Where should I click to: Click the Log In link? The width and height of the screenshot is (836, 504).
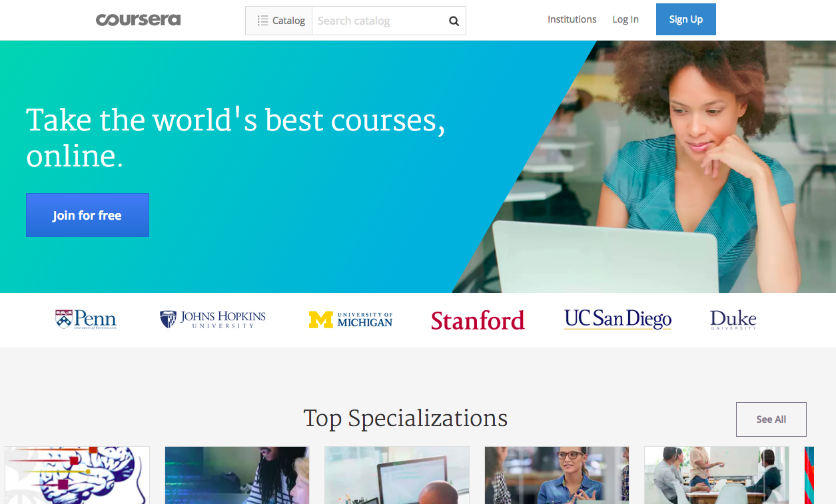[x=625, y=19]
